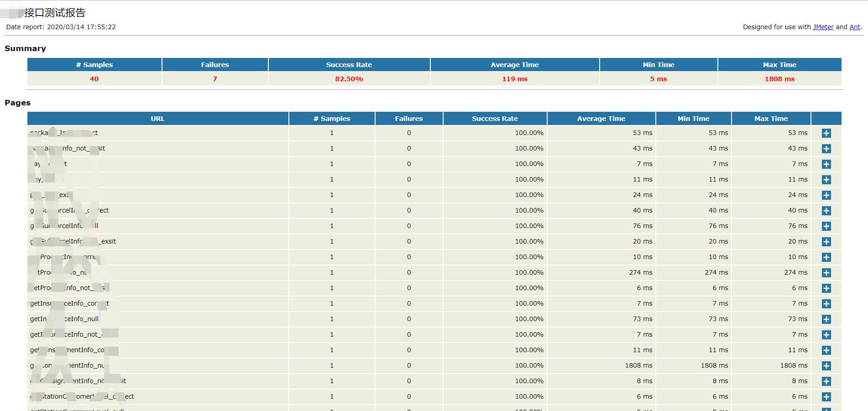Click the Pages 'Average Time' column header
The width and height of the screenshot is (868, 411).
601,119
